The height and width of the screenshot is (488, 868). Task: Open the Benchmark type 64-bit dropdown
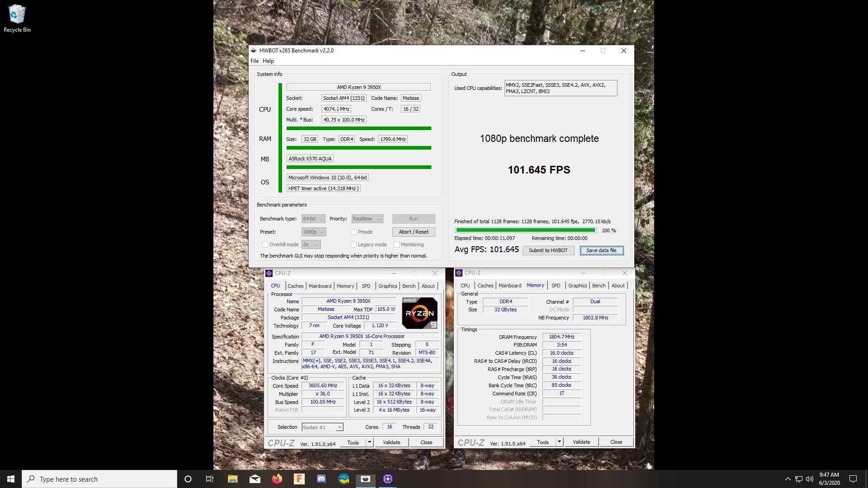(313, 219)
